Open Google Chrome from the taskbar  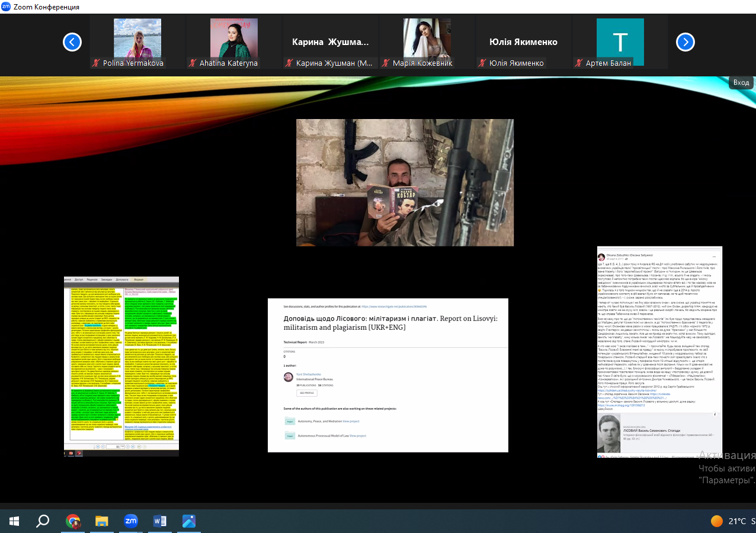73,521
